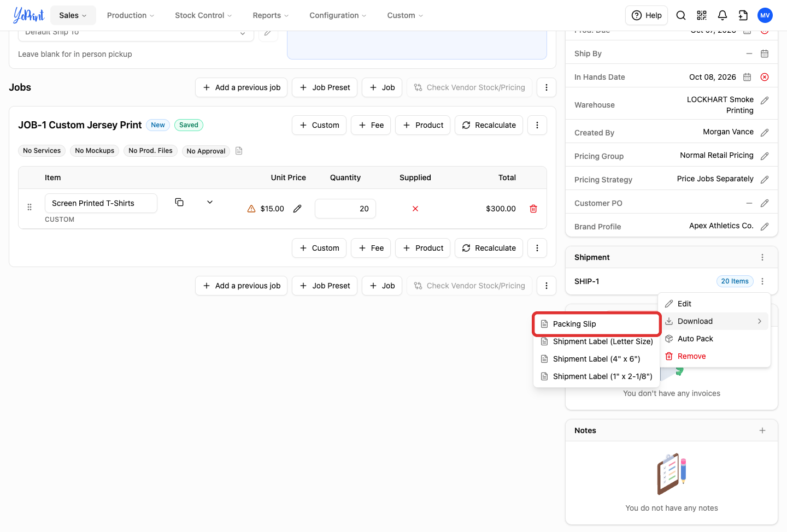Click top Product button in JOB-1

tap(423, 125)
